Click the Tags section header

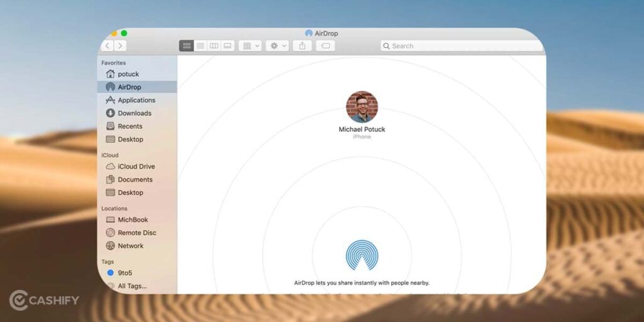(x=108, y=262)
